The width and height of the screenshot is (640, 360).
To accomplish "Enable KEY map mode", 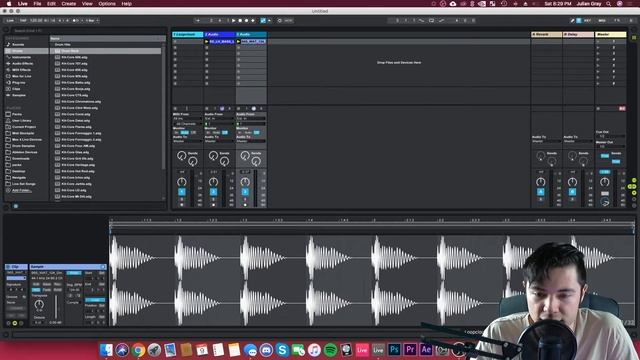I will 587,20.
